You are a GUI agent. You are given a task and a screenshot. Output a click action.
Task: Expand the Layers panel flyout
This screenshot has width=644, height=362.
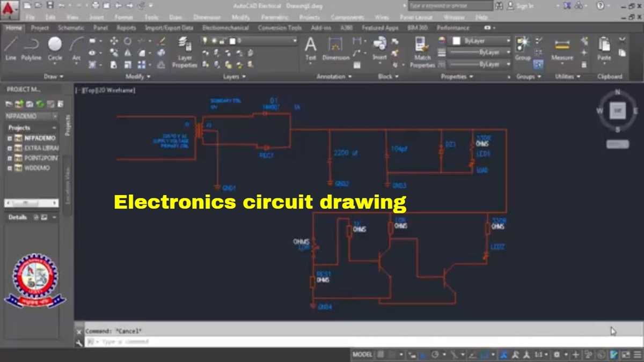click(235, 77)
